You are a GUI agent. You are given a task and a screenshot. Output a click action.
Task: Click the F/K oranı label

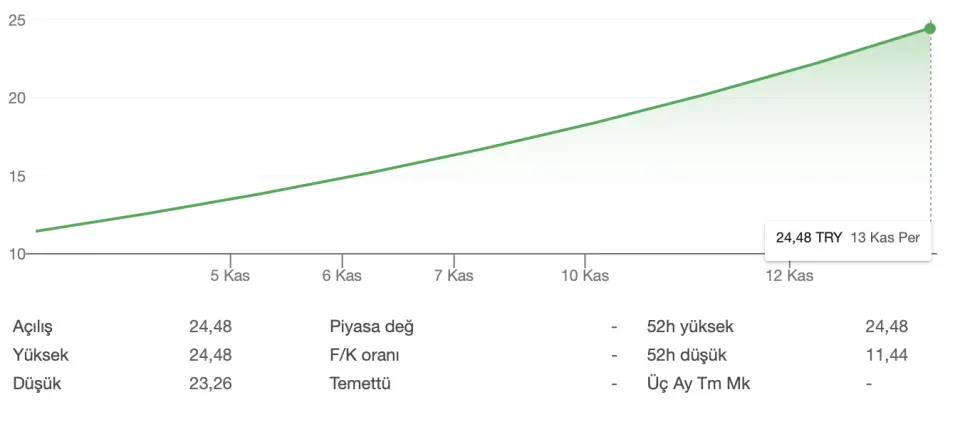[367, 355]
